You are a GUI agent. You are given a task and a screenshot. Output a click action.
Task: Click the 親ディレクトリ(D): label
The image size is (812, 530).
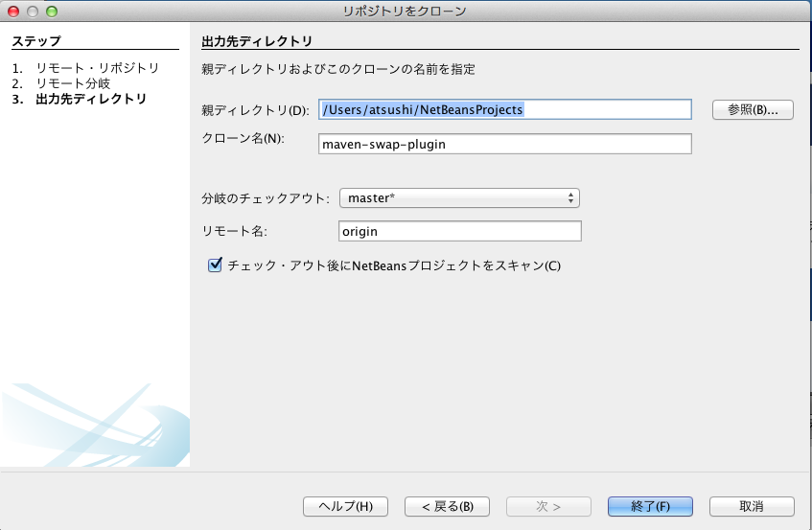coord(256,110)
